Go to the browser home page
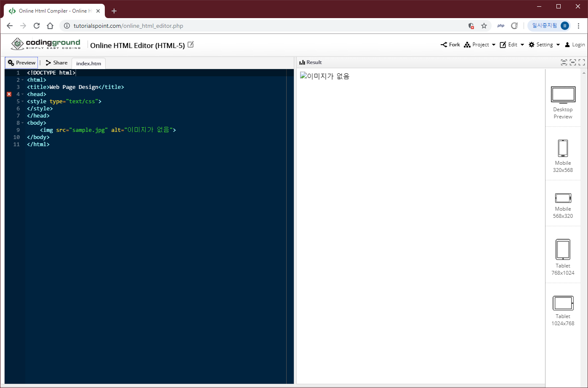588x388 pixels. pyautogui.click(x=50, y=26)
